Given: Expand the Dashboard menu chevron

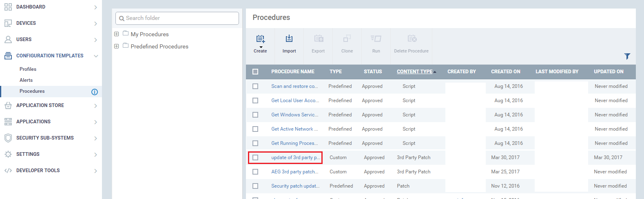Looking at the screenshot, I should (x=95, y=7).
